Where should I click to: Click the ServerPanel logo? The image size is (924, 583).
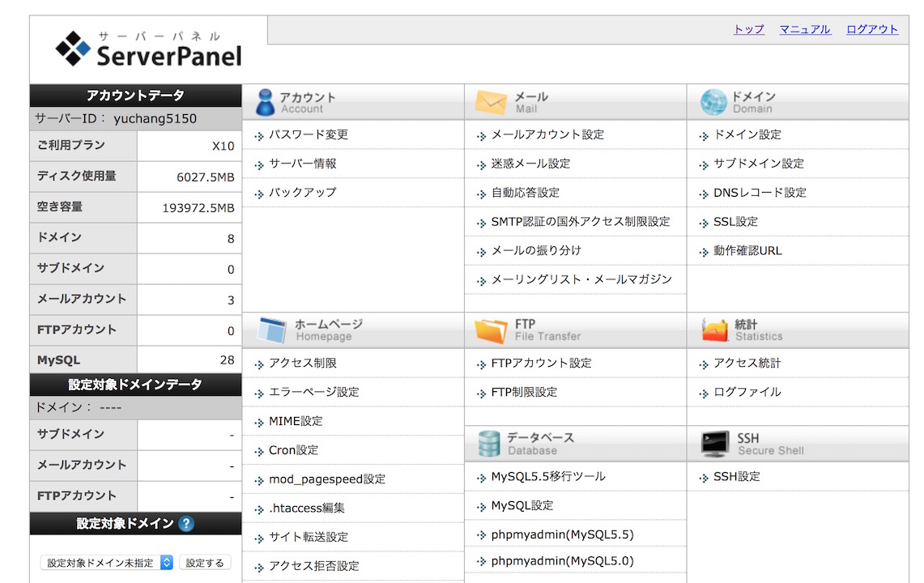pos(148,49)
